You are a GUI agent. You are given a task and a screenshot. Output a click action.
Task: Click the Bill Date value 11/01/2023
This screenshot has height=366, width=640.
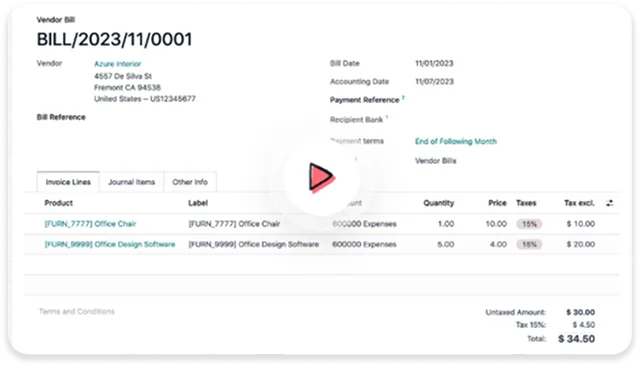point(434,63)
